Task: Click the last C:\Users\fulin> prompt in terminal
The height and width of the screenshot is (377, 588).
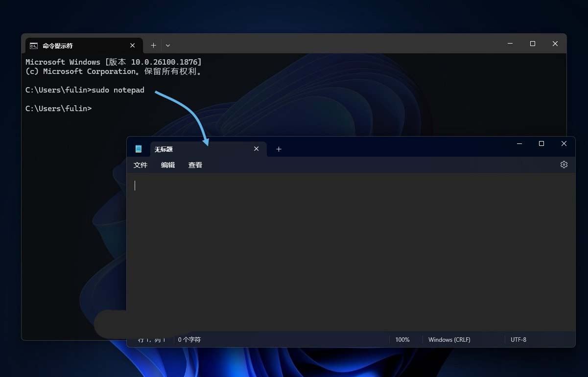Action: pos(59,108)
